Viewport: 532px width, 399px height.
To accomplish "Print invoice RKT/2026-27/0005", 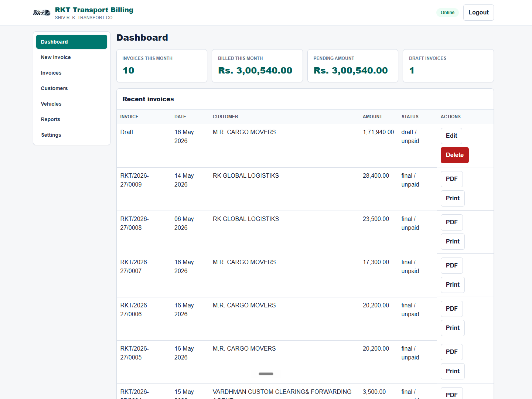I will (453, 371).
